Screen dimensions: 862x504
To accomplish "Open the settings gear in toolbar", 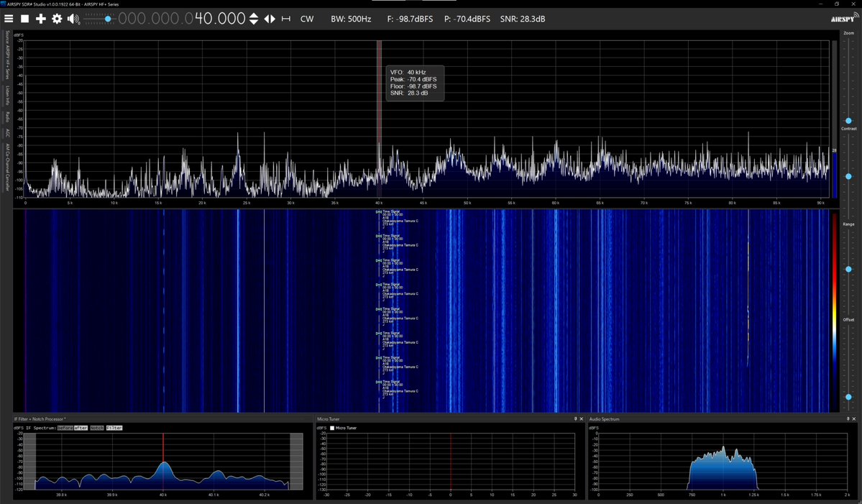I will click(x=57, y=19).
